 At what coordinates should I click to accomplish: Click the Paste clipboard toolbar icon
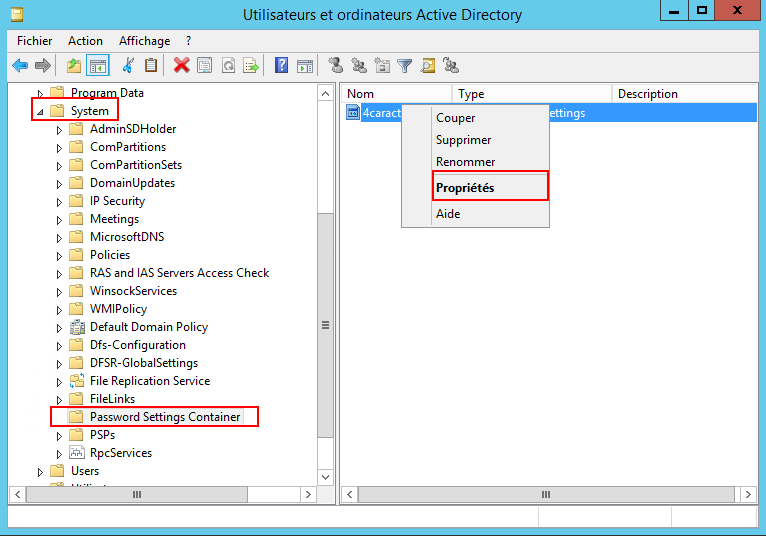pos(151,66)
